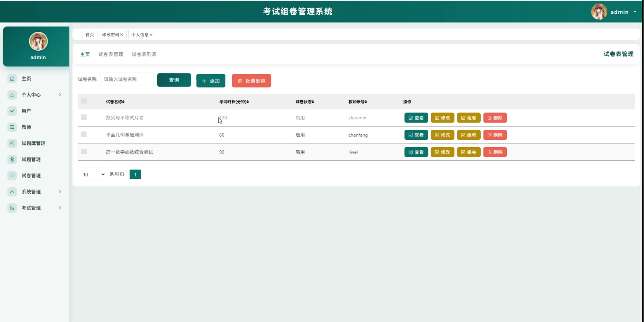This screenshot has width=644, height=322.
Task: Open 用户 in the sidebar menu
Action: point(26,111)
